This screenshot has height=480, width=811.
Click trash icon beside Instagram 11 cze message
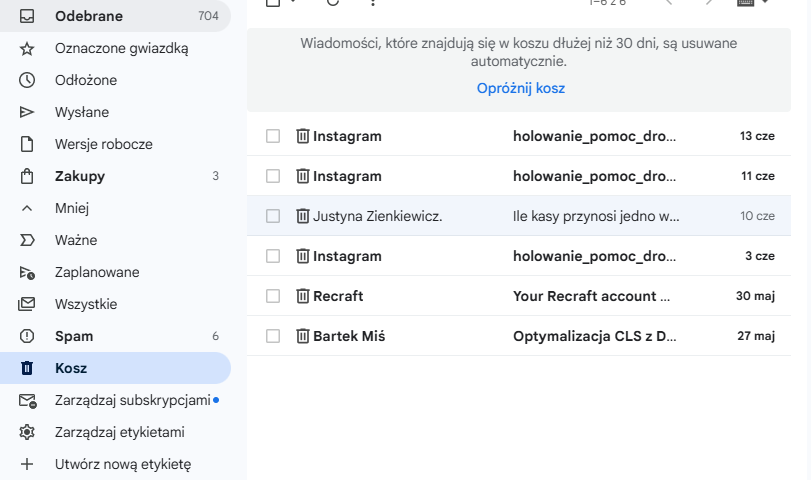[303, 176]
